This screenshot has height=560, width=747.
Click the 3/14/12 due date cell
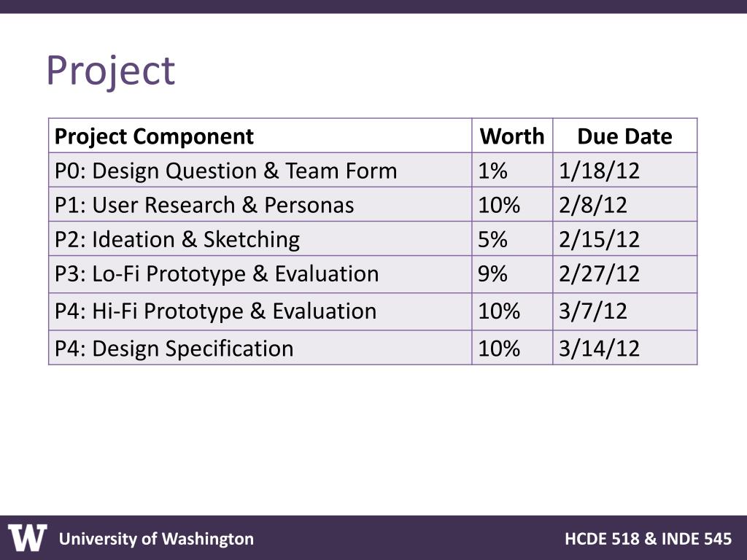click(600, 348)
